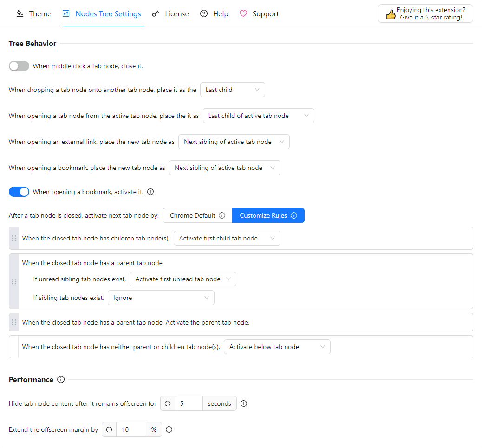Open the Last child placement dropdown
Viewport: 482px width, 448px height.
pos(232,90)
